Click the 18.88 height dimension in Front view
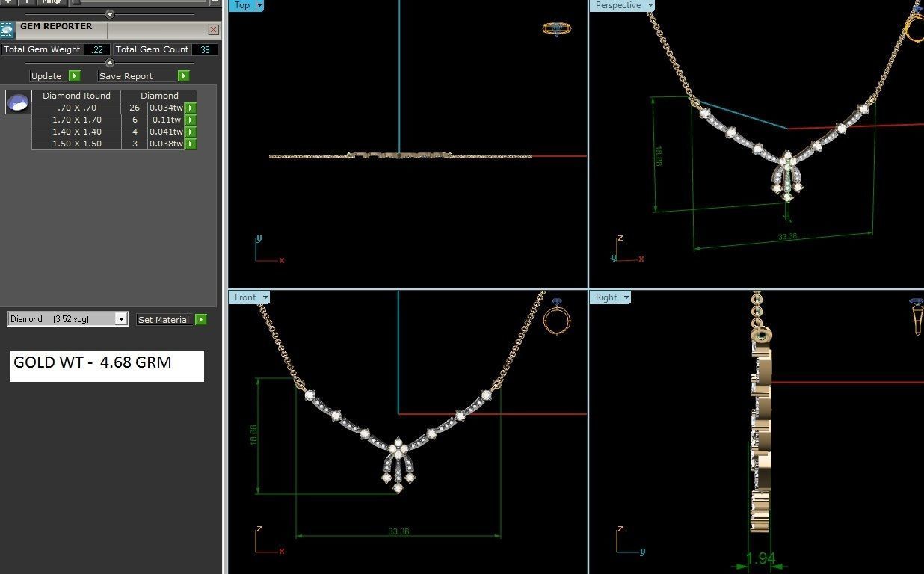 point(253,436)
